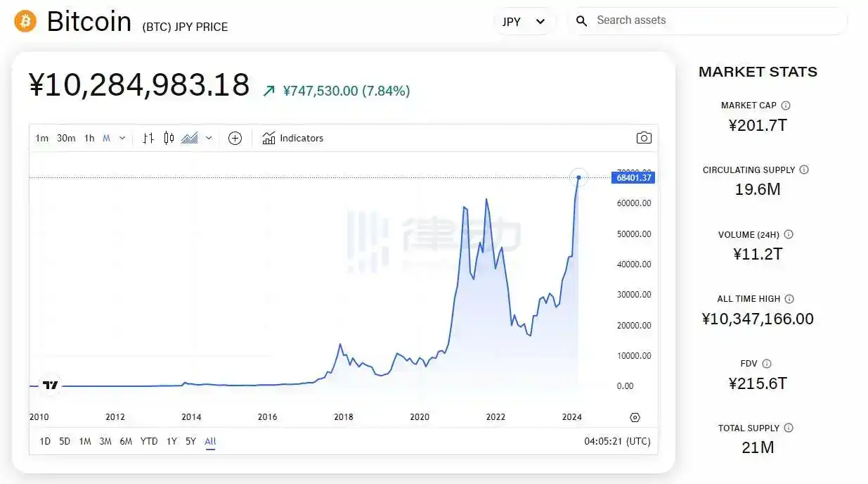868x484 pixels.
Task: Switch the chart range to 1Y
Action: (x=171, y=442)
